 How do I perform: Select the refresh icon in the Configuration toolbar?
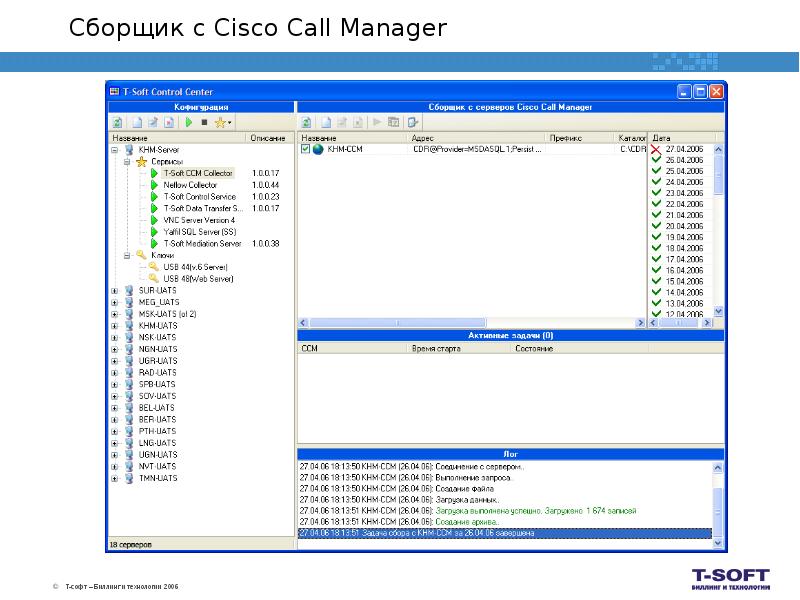[117, 122]
